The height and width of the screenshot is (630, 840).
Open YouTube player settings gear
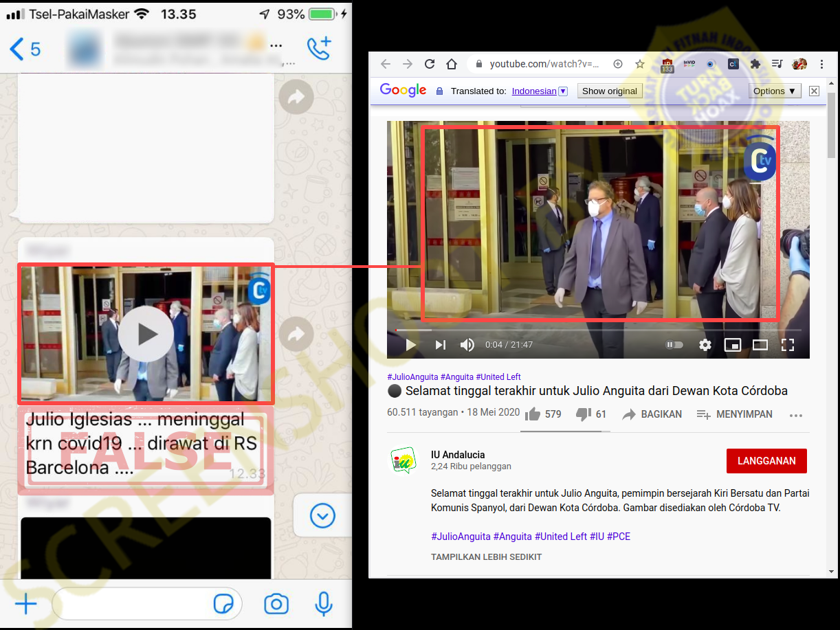(705, 345)
